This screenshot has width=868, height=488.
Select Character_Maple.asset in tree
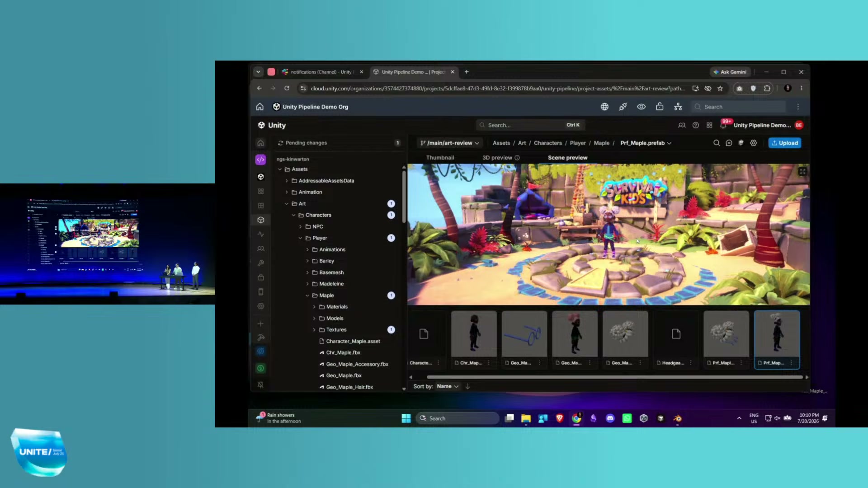click(x=353, y=342)
